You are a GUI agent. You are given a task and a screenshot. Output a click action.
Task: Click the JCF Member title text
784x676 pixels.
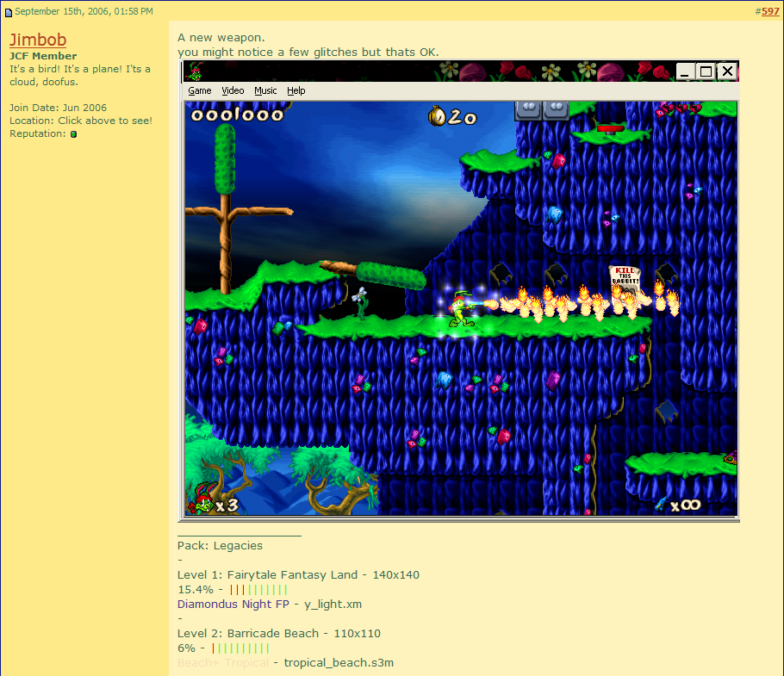(x=43, y=56)
